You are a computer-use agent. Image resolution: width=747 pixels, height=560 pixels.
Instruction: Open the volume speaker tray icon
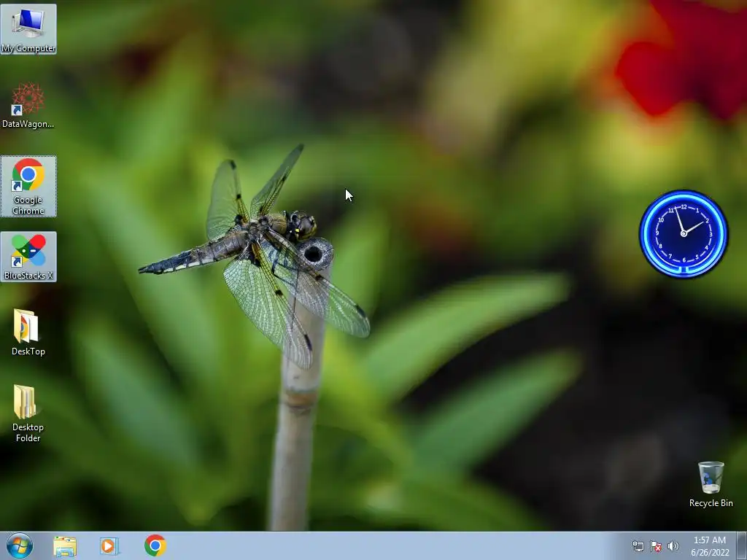(673, 546)
